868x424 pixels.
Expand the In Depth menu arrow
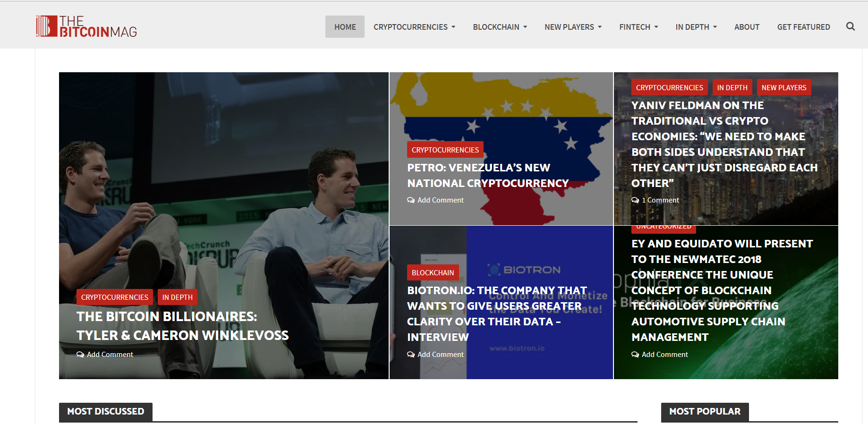click(715, 27)
